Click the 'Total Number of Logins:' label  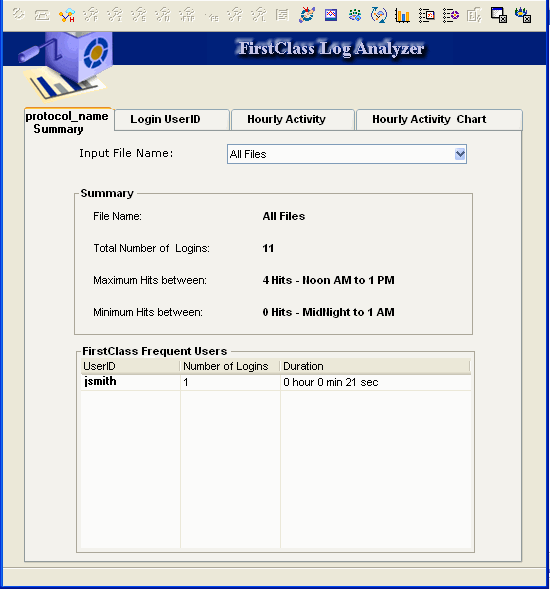pyautogui.click(x=151, y=248)
